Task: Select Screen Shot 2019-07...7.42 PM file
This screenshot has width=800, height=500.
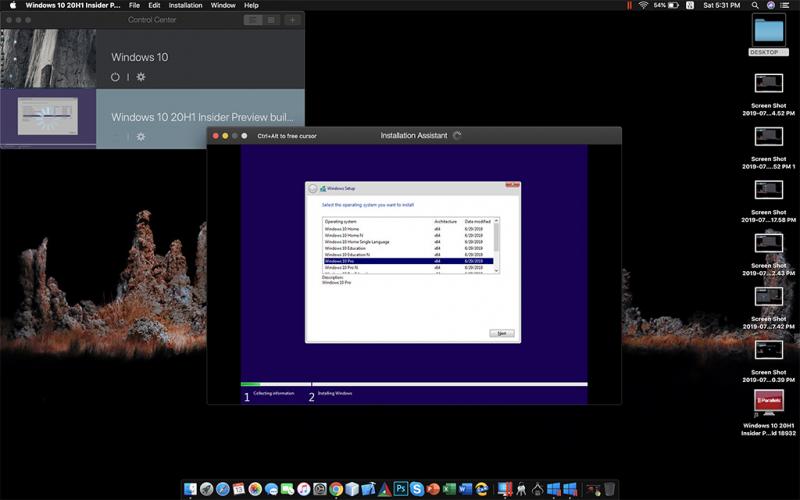Action: point(768,296)
